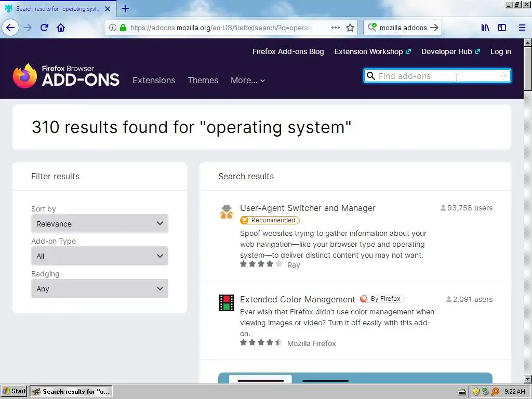Bookmark this page with the star

pos(350,28)
